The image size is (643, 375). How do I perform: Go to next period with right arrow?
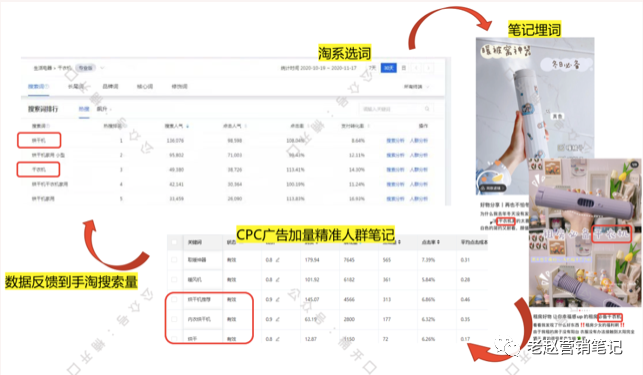[429, 68]
